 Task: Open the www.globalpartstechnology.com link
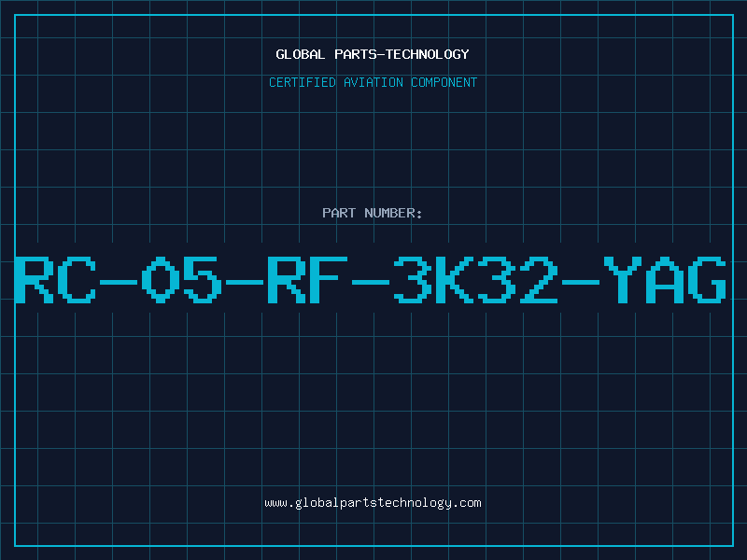tap(373, 503)
